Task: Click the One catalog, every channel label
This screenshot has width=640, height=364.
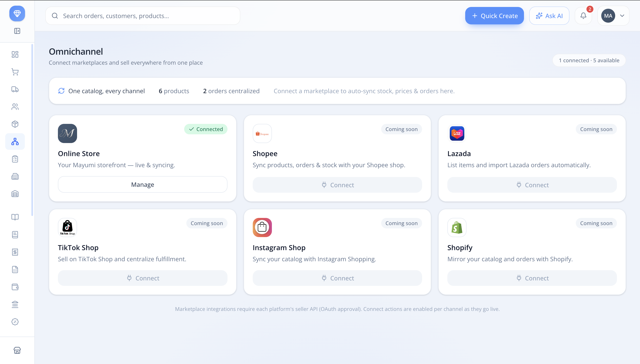Action: (106, 91)
